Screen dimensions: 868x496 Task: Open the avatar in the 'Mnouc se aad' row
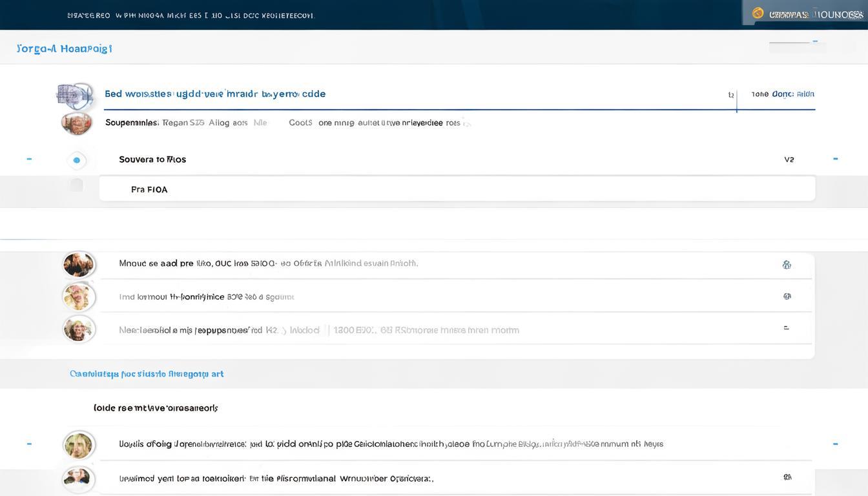79,265
